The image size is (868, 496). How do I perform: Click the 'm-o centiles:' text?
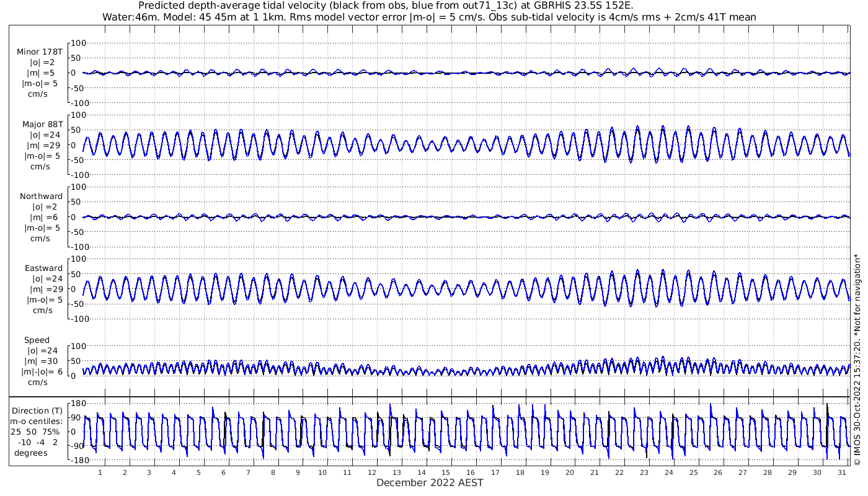click(37, 422)
